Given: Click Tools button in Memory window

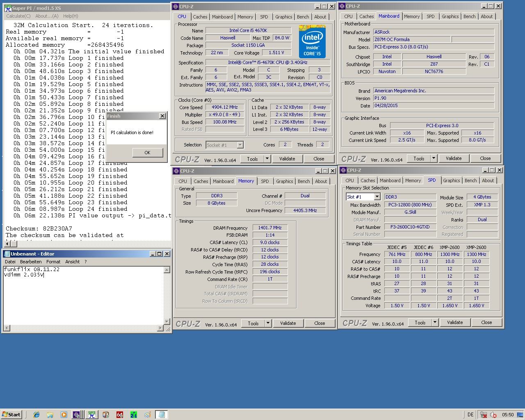Looking at the screenshot, I should (x=253, y=323).
